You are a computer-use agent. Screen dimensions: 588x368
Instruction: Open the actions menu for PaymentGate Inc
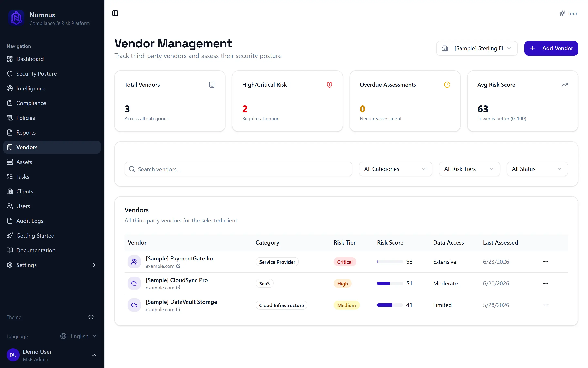point(546,262)
